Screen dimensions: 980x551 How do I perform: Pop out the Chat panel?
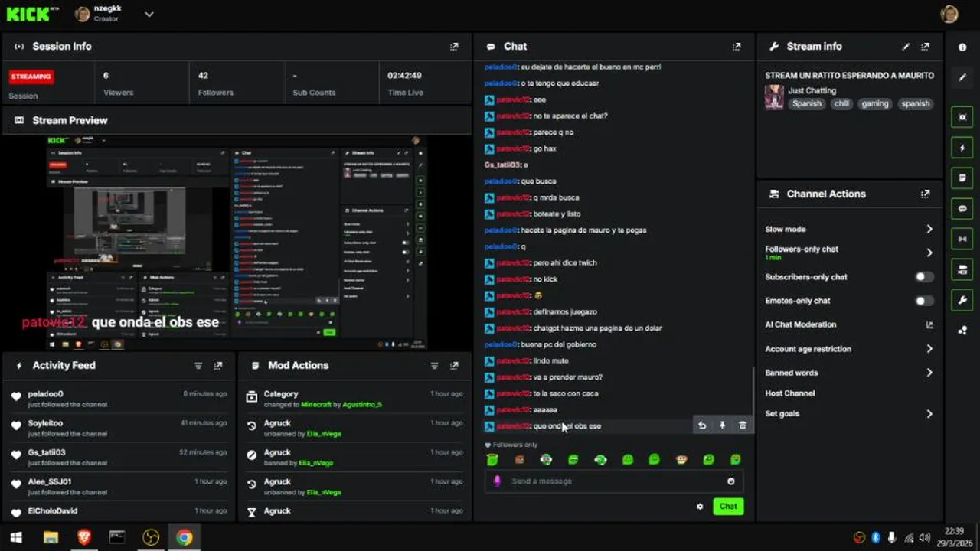[x=737, y=47]
